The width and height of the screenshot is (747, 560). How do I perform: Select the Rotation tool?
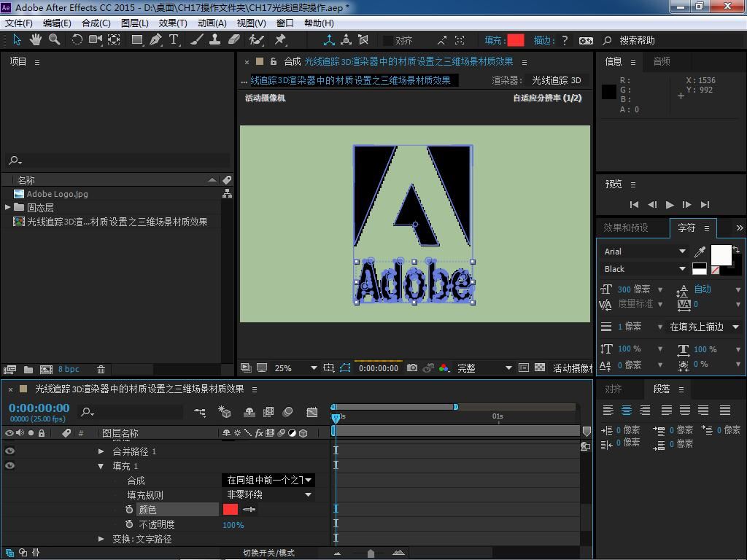click(77, 40)
